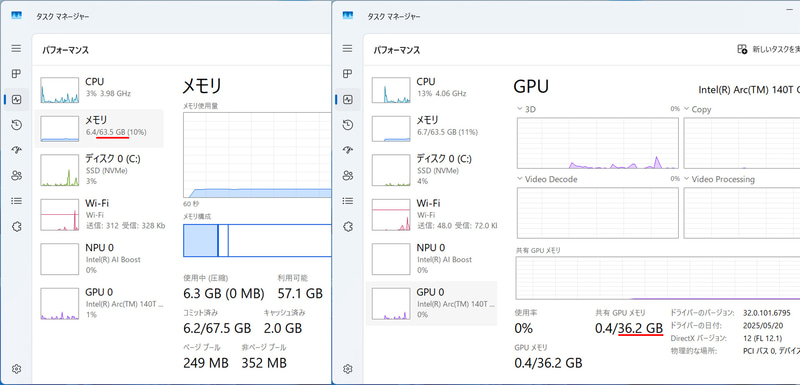Open hamburger navigation menu in left Task Manager
The image size is (800, 385).
[x=16, y=48]
